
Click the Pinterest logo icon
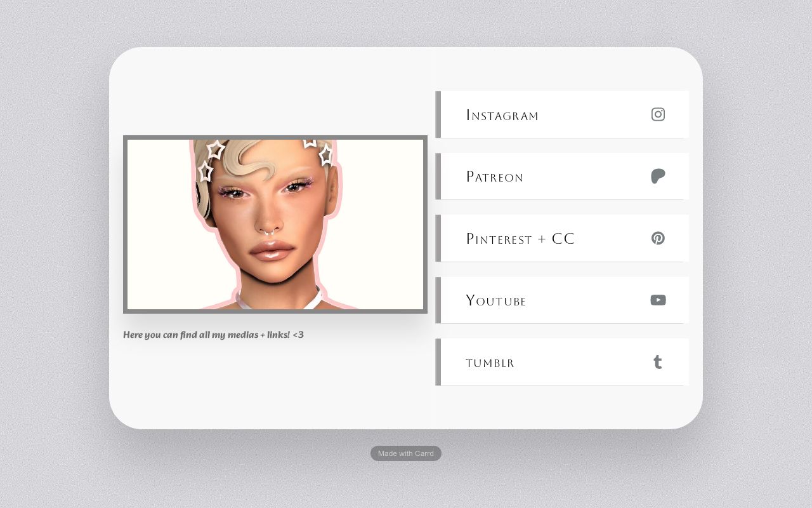658,238
